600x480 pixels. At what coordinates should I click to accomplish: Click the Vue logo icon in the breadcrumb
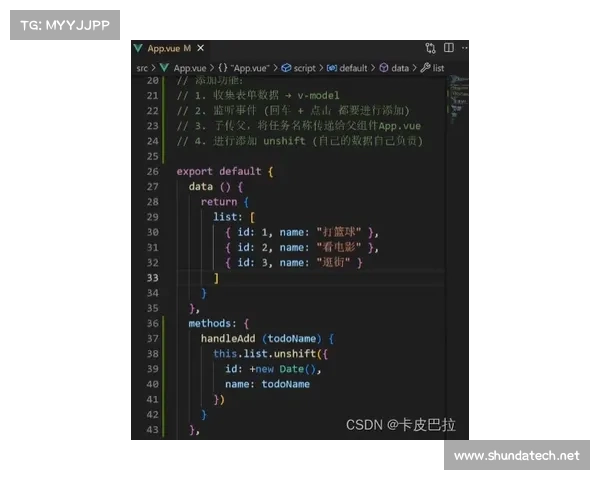(165, 68)
